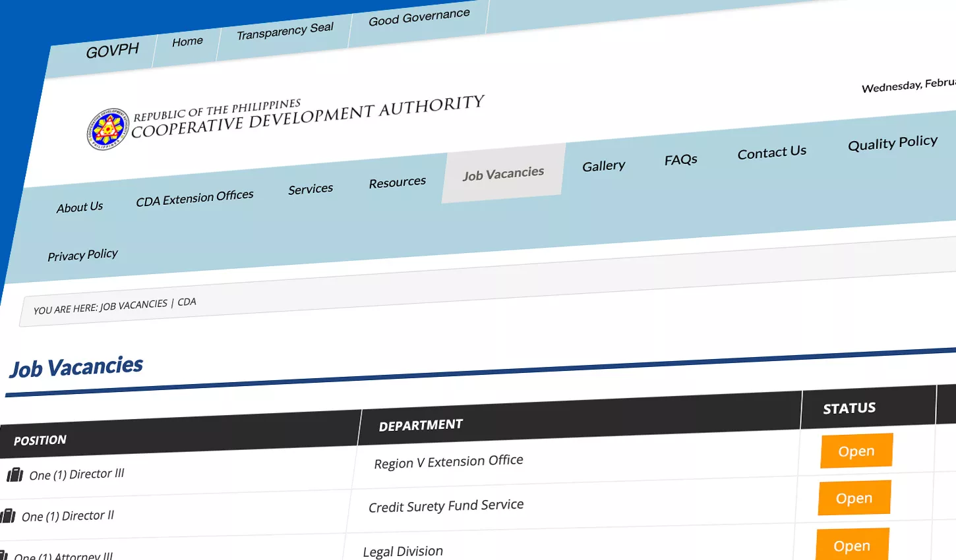The image size is (956, 560).
Task: Open the Good Governance page
Action: pyautogui.click(x=419, y=14)
